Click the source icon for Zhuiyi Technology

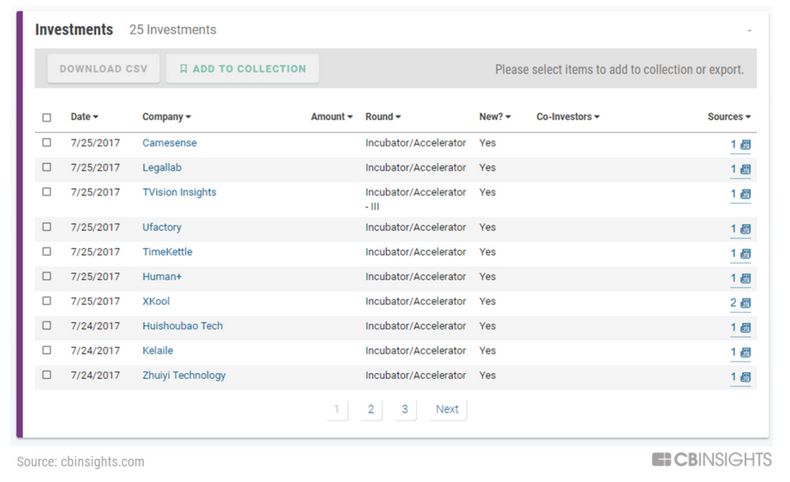pos(745,377)
